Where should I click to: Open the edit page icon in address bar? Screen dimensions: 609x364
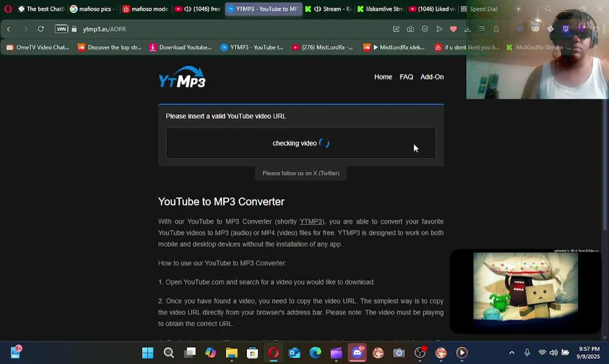coord(396,29)
